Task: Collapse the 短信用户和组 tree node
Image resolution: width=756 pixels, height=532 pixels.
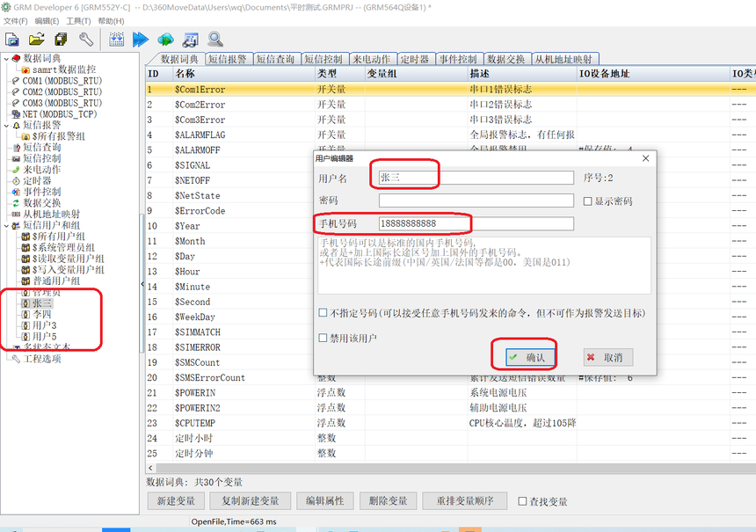Action: [6, 225]
